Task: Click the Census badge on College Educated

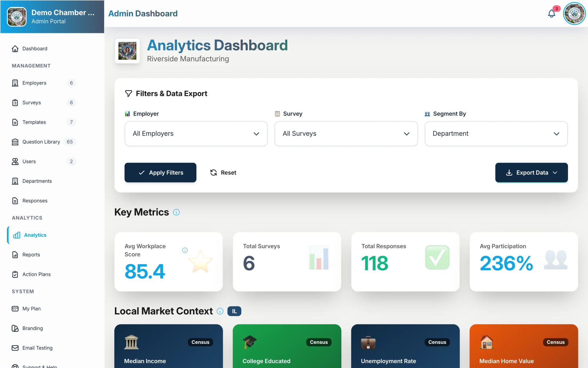Action: coord(319,342)
